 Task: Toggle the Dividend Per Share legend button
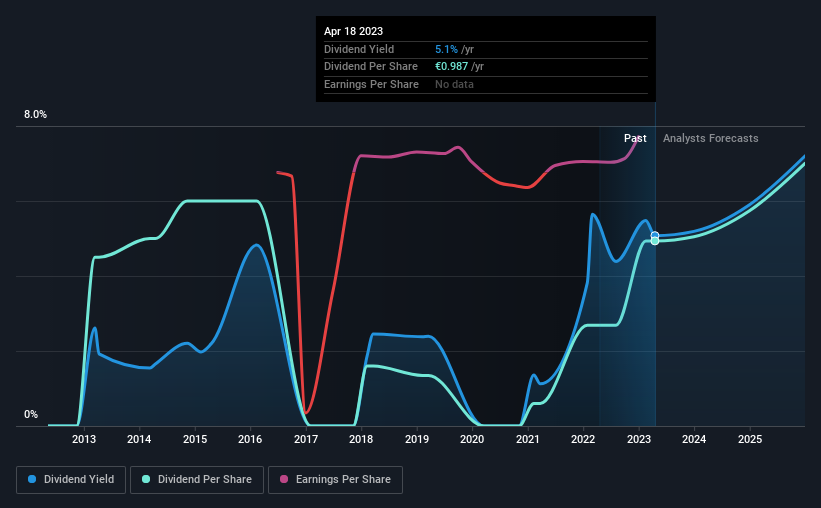197,480
